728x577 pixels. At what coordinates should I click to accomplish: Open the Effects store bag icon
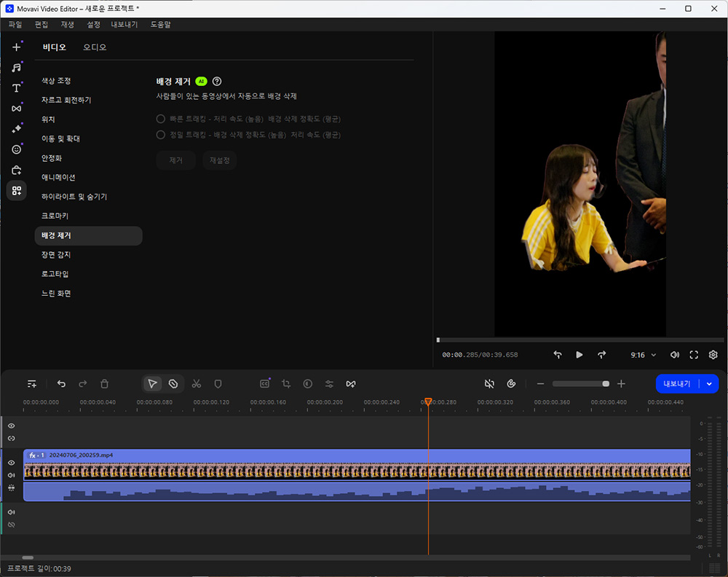(x=16, y=170)
